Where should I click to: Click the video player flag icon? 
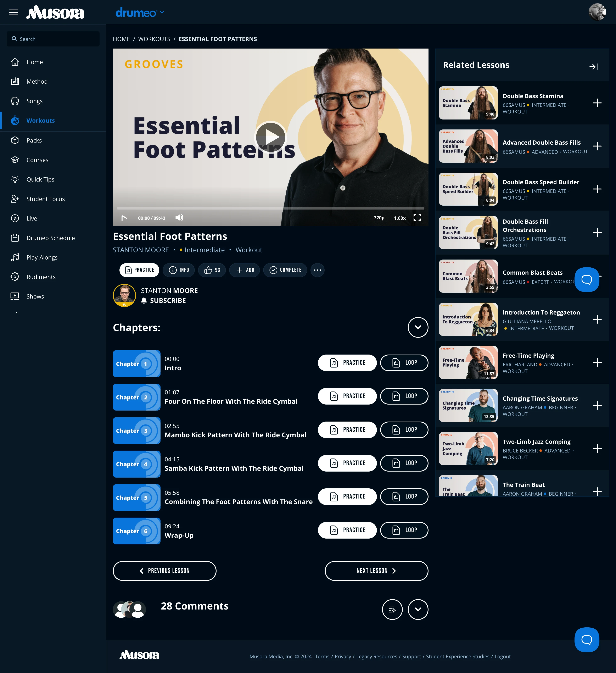[x=124, y=218]
